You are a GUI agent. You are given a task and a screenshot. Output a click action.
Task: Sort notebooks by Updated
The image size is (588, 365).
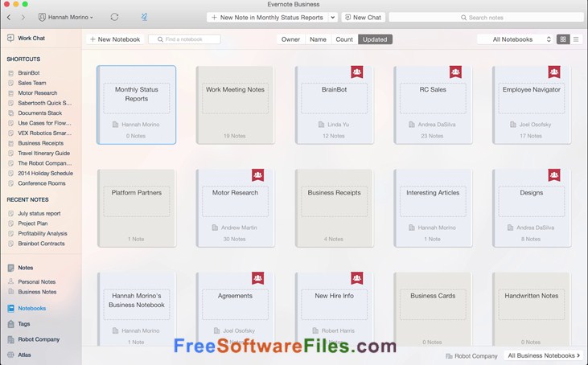pos(375,39)
